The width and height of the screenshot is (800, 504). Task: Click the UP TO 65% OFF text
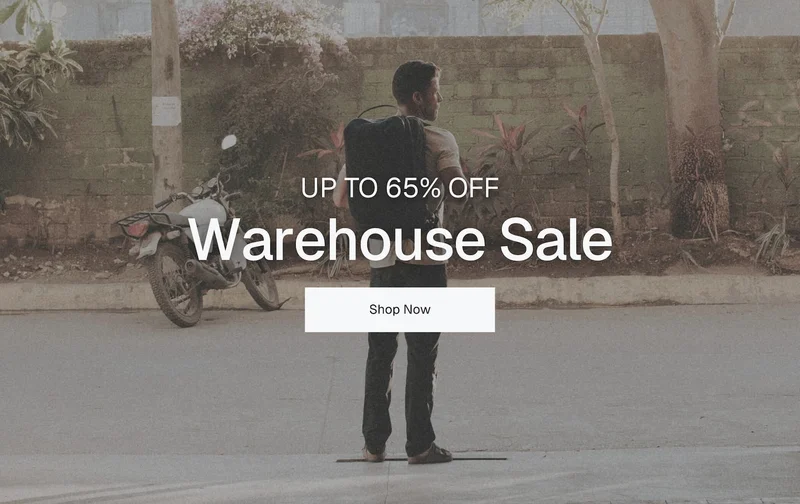click(399, 188)
